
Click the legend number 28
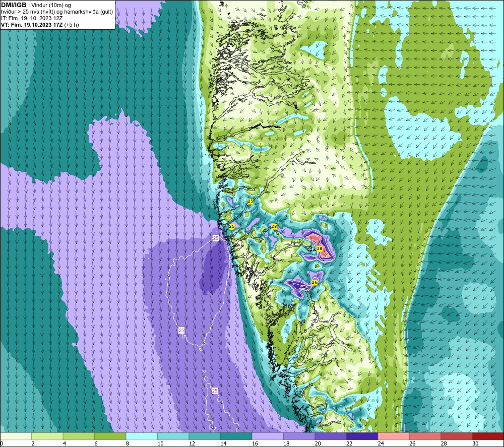click(444, 443)
